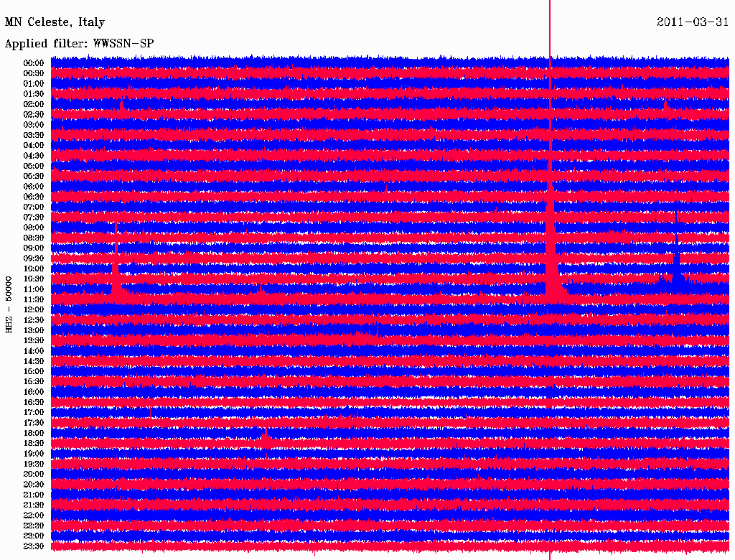Select the 21:30 time row label
Screen dimensions: 735x560
point(34,505)
